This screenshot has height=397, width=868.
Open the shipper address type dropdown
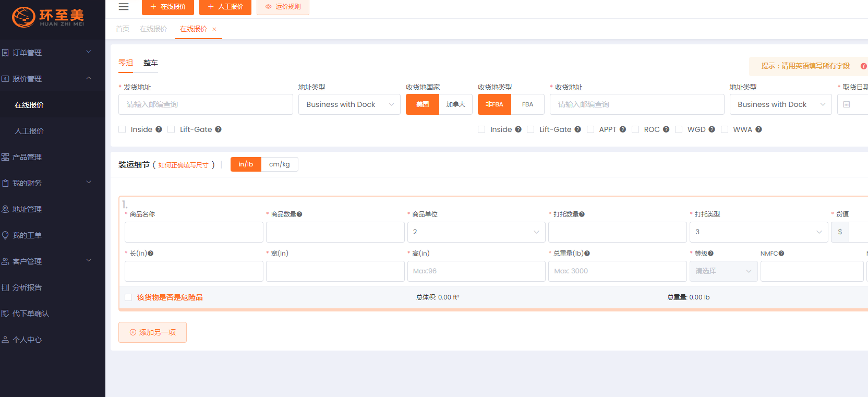click(349, 104)
